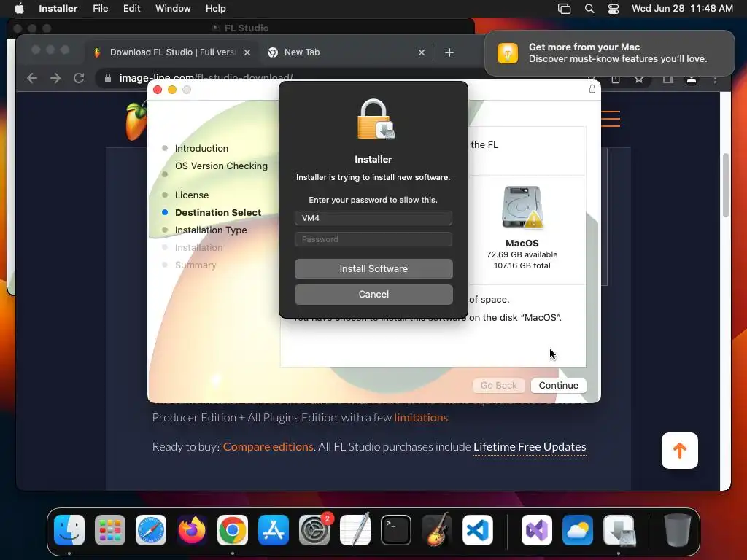Click the Install Software button

373,269
